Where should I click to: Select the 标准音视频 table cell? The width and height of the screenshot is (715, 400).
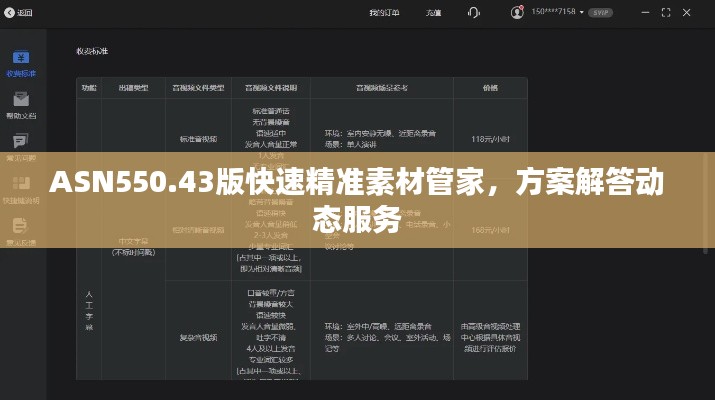[x=199, y=139]
